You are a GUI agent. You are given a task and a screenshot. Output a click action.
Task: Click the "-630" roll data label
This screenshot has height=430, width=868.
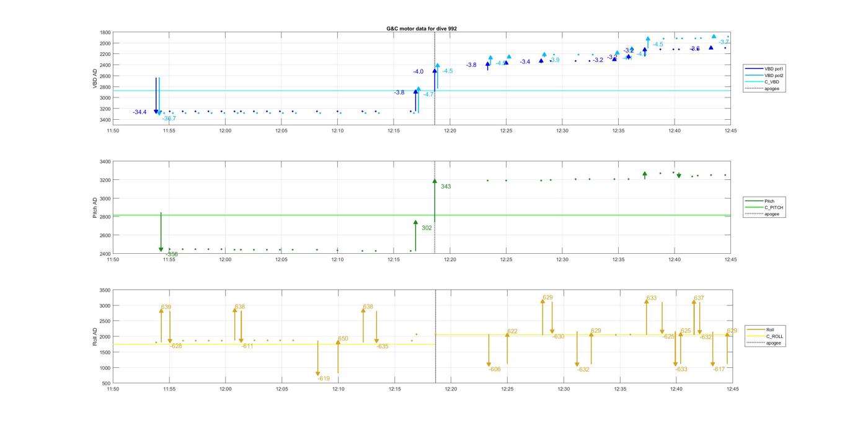pyautogui.click(x=559, y=337)
